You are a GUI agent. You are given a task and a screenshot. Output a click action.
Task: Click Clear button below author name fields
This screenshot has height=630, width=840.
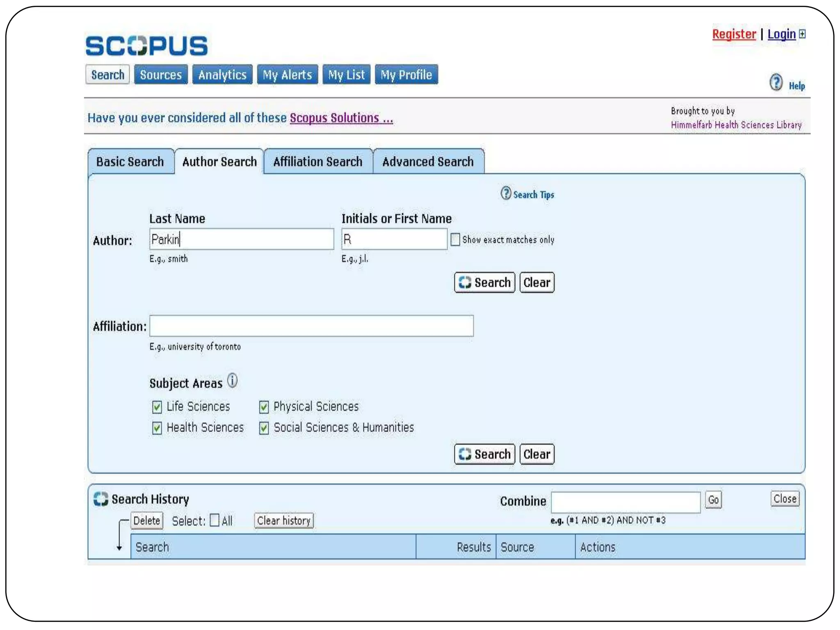(x=536, y=282)
